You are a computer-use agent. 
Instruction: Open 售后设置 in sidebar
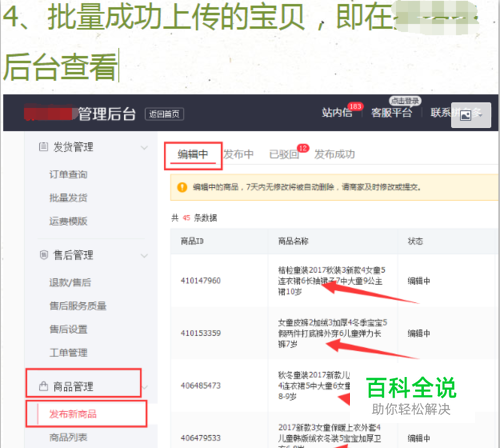pos(68,329)
